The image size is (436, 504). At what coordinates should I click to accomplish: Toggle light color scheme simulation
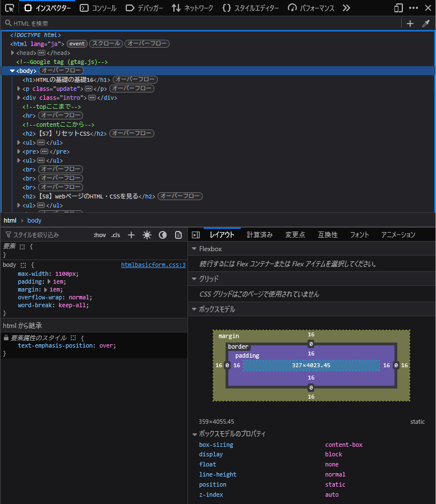pos(147,235)
